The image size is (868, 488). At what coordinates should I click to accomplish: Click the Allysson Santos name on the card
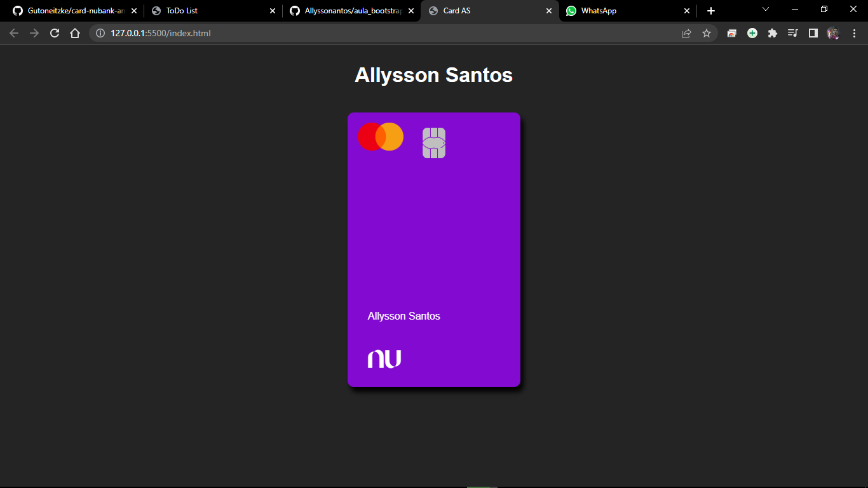(x=404, y=316)
